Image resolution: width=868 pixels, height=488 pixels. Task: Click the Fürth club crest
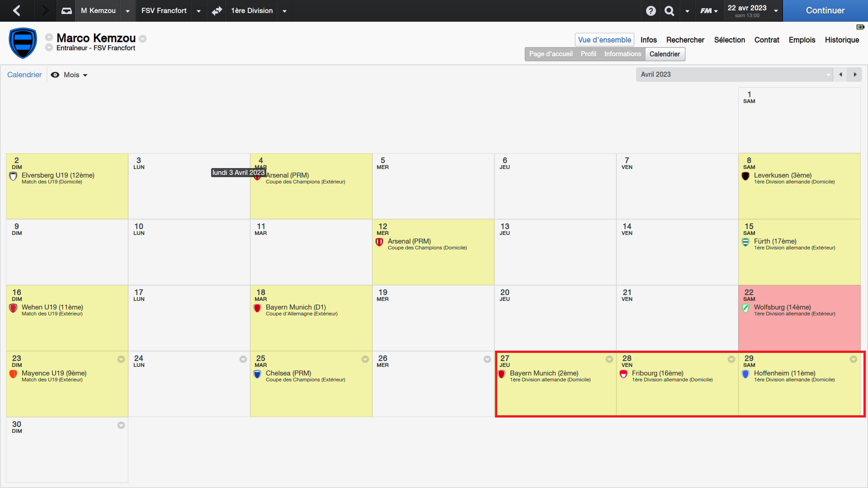click(x=745, y=242)
